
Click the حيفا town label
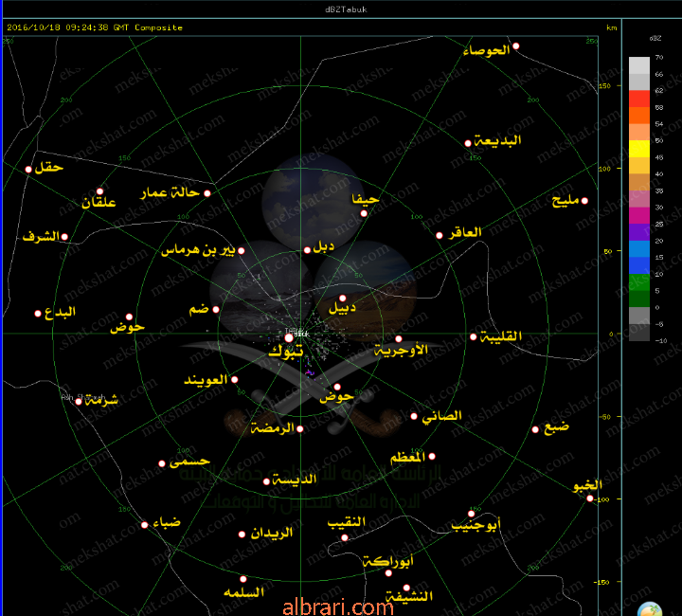coord(366,199)
